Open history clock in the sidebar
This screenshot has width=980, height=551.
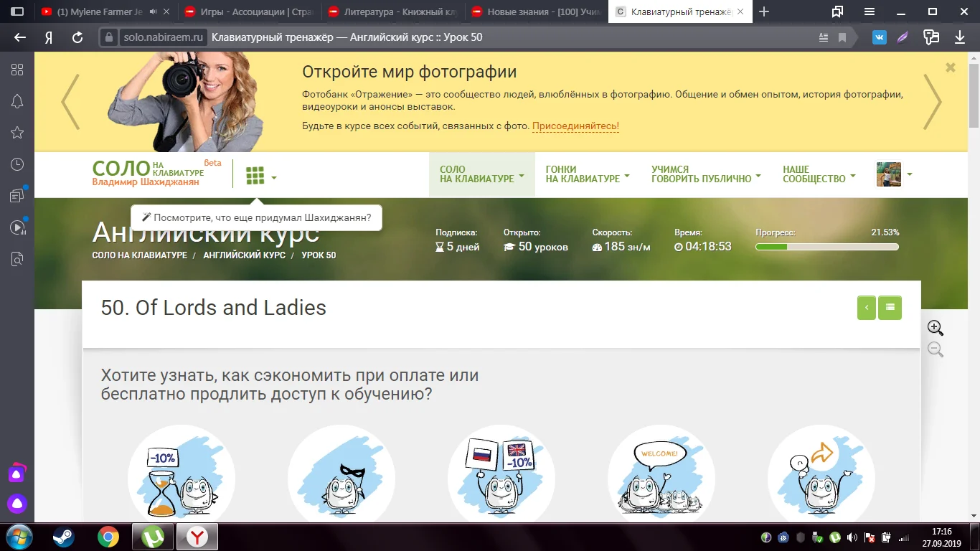17,164
